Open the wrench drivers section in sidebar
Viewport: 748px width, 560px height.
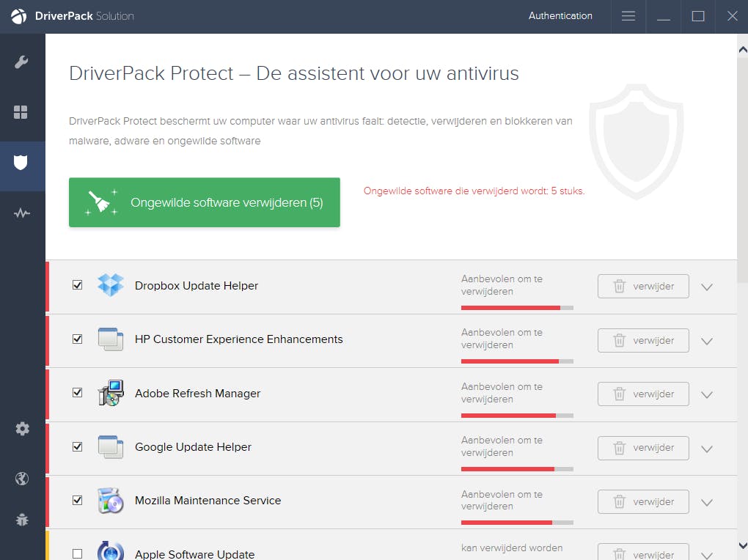tap(21, 62)
